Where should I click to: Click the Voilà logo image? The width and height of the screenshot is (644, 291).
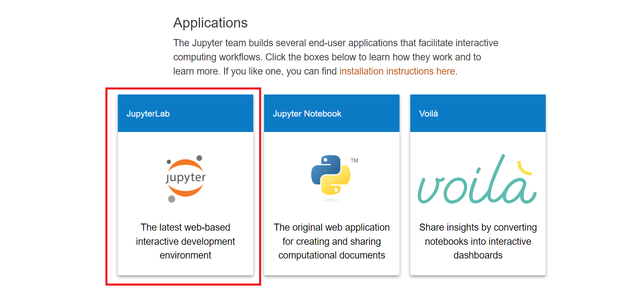coord(477,179)
